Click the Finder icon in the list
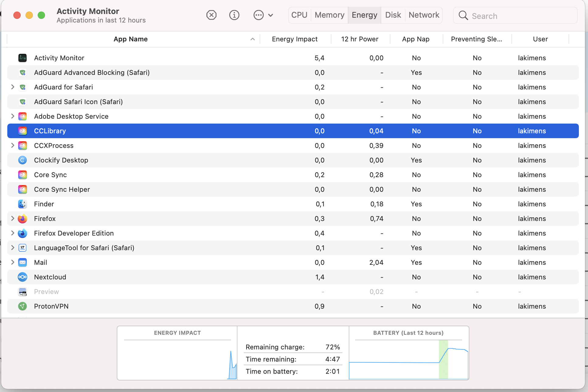This screenshot has height=392, width=588. [22, 204]
